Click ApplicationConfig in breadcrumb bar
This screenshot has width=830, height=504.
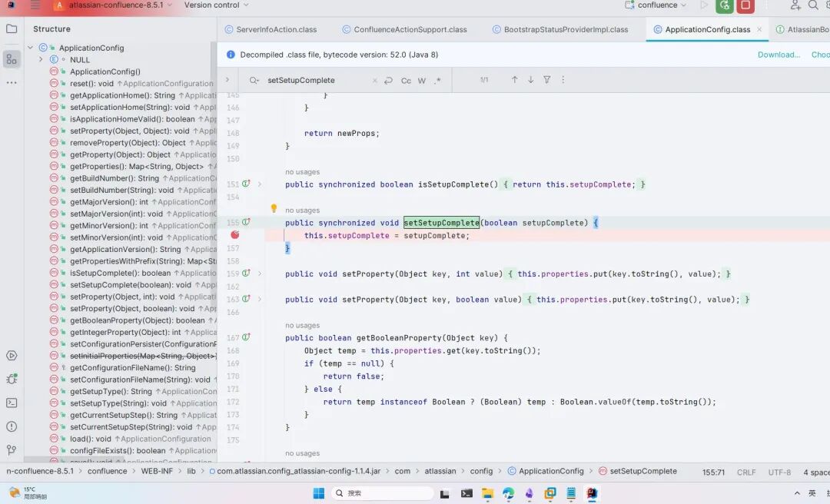pos(546,471)
